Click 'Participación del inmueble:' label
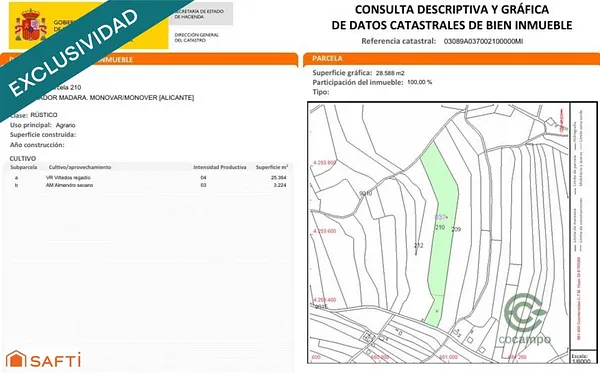The height and width of the screenshot is (373, 600). 358,82
